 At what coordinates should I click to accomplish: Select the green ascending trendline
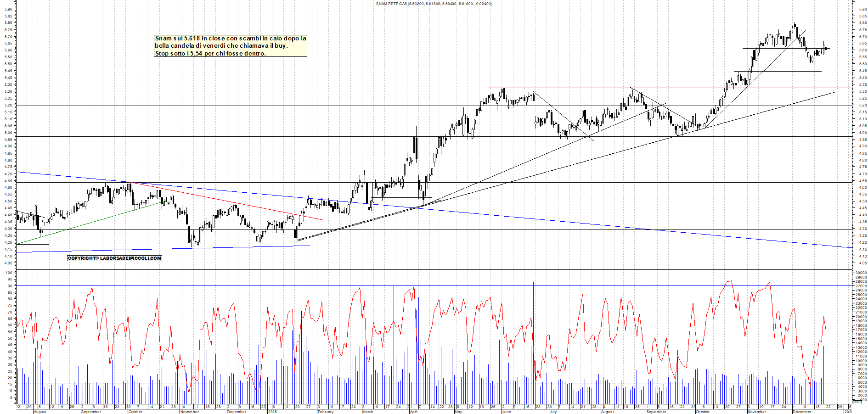point(92,222)
